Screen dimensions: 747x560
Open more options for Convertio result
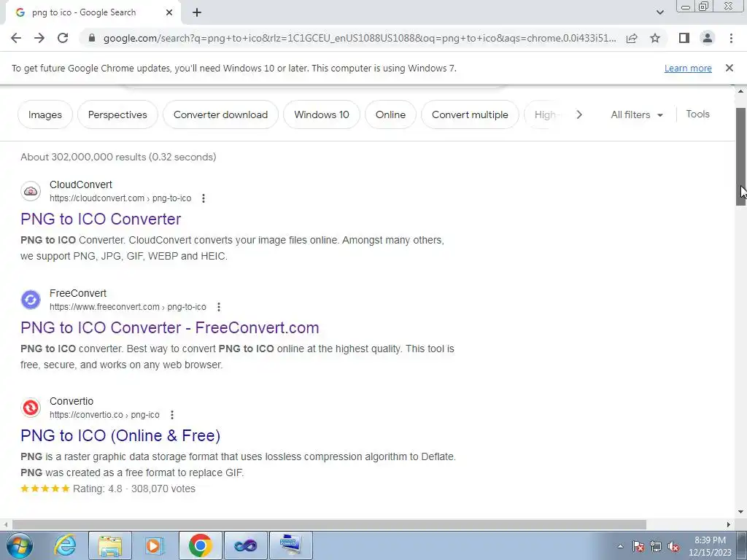pos(172,415)
